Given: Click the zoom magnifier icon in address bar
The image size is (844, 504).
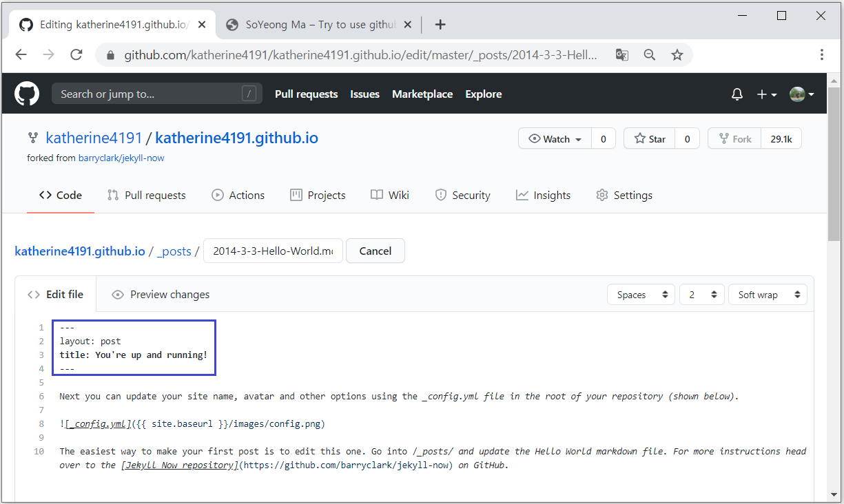Looking at the screenshot, I should pyautogui.click(x=650, y=55).
